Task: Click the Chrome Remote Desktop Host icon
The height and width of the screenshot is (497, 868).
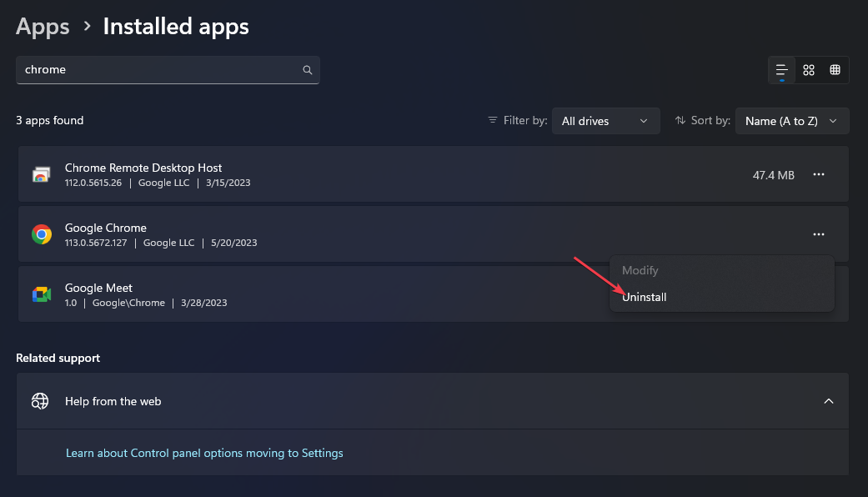Action: pyautogui.click(x=42, y=175)
